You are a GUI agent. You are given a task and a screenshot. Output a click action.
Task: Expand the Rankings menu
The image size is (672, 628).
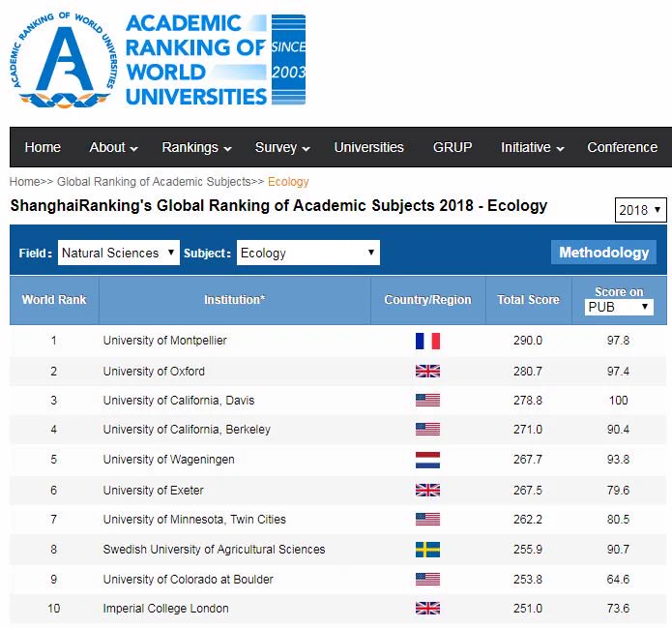click(196, 147)
